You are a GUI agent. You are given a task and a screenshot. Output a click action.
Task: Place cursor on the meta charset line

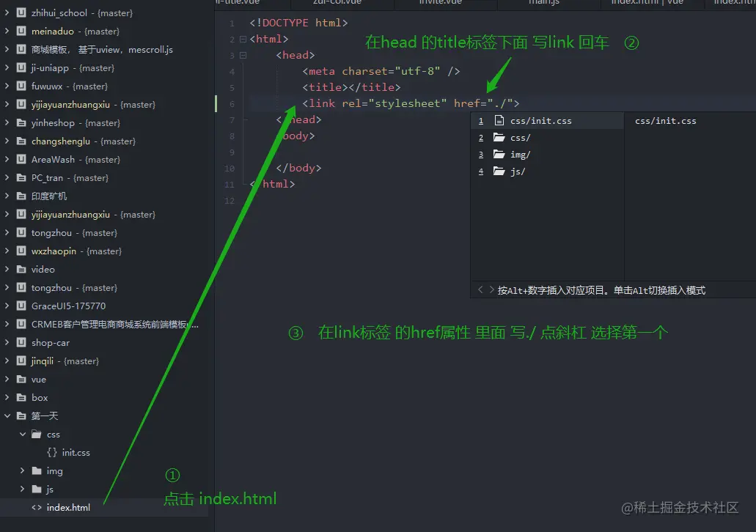coord(381,71)
